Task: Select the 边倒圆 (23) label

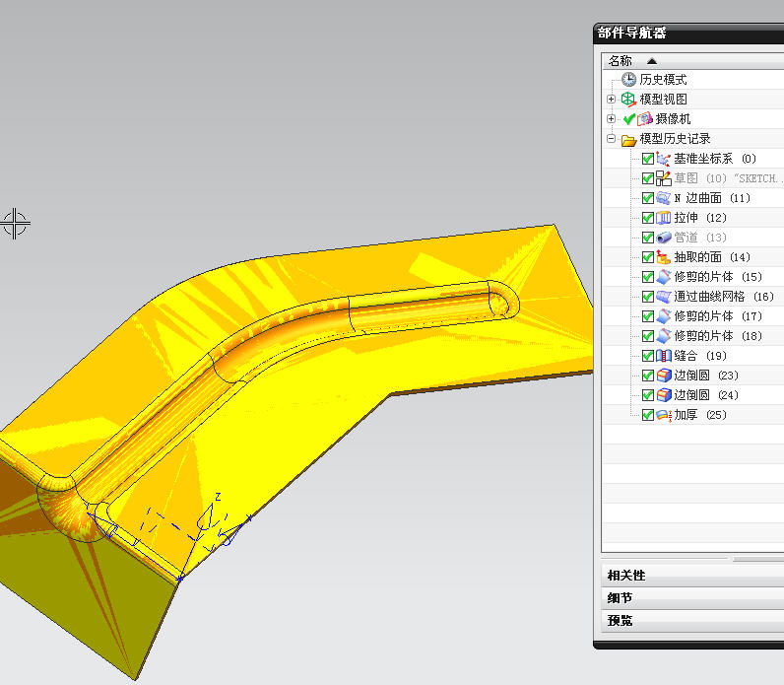Action: 706,376
